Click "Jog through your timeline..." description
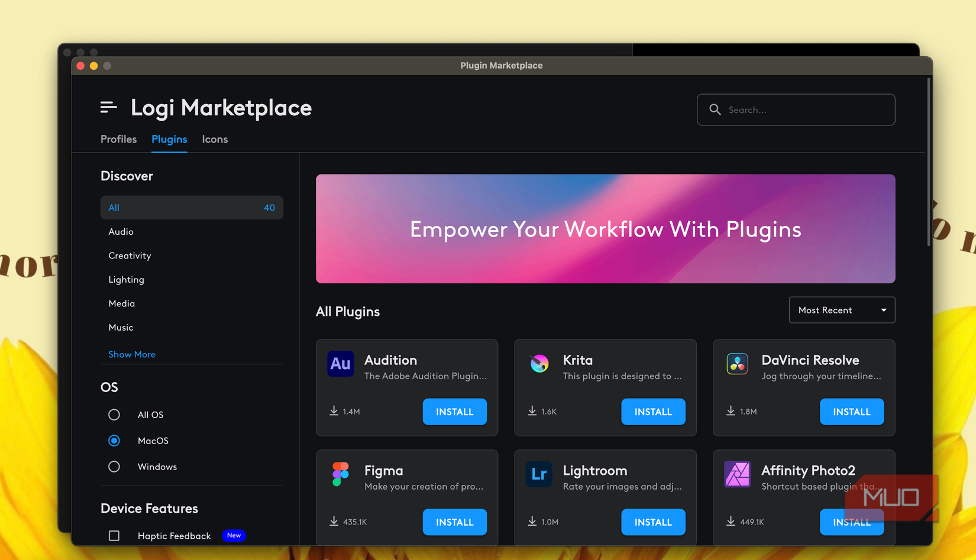This screenshot has height=560, width=976. click(x=821, y=376)
